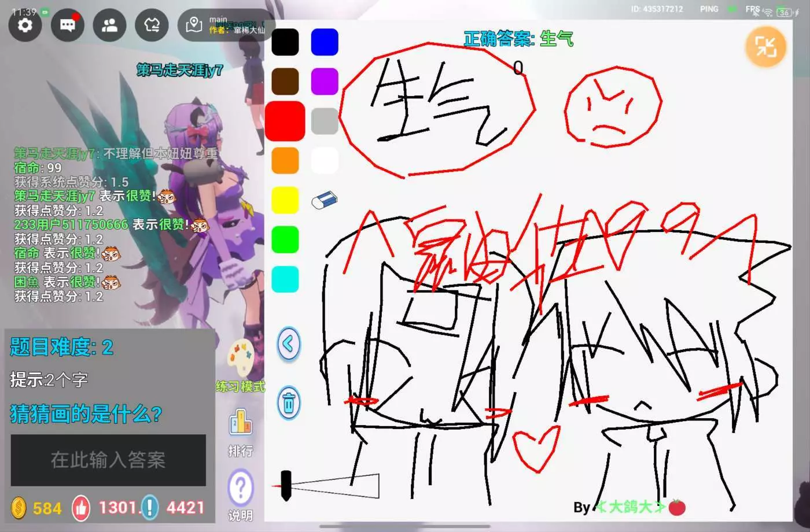This screenshot has height=532, width=810.
Task: Collapse the drawing board with orange button
Action: tap(766, 47)
